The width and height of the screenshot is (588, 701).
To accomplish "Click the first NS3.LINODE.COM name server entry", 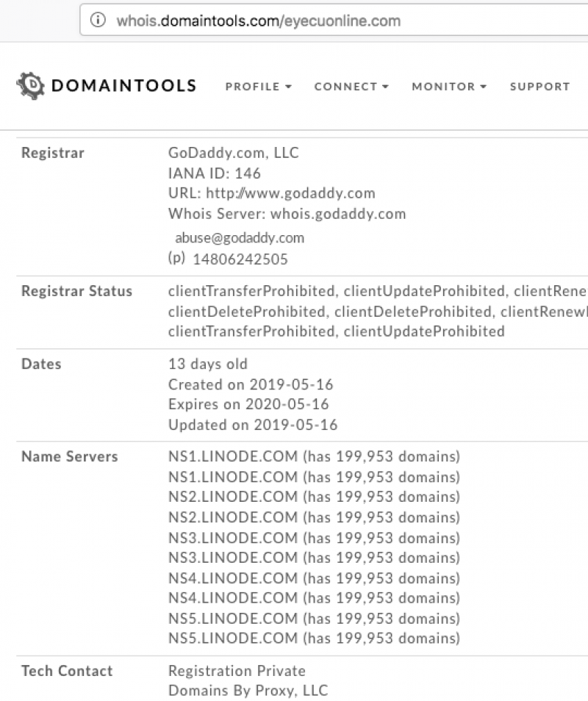I will [234, 538].
